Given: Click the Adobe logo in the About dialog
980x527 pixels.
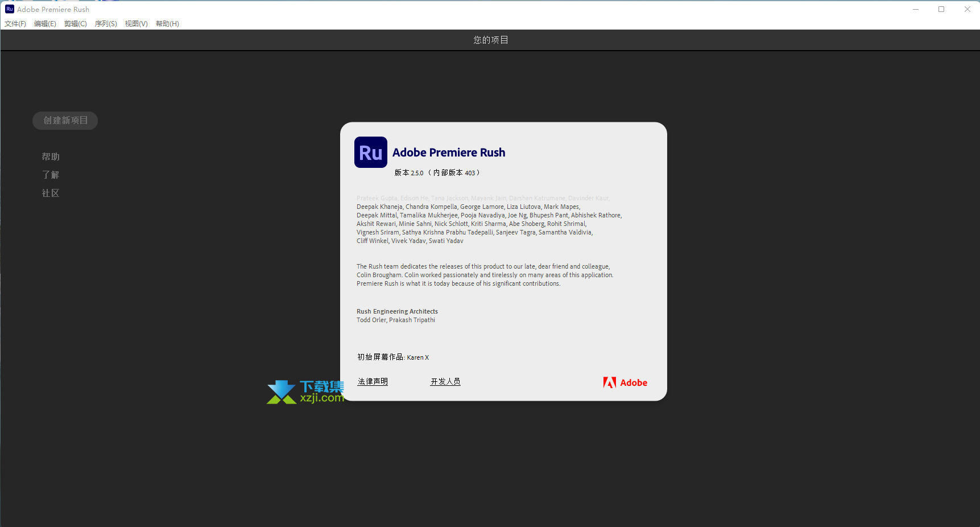Looking at the screenshot, I should (x=625, y=382).
